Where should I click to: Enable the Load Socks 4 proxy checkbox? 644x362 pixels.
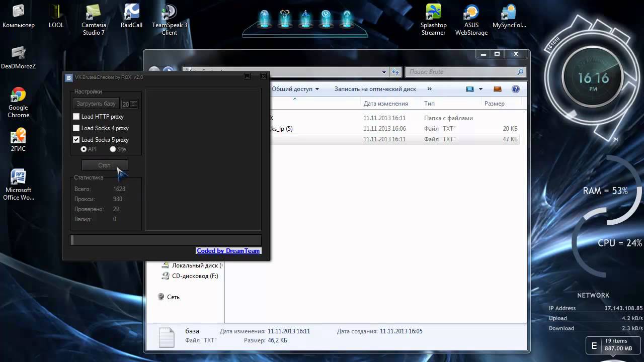click(76, 128)
